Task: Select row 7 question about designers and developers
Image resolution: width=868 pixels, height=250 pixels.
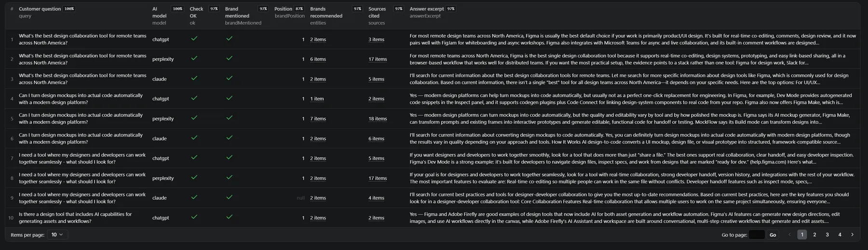Action: pyautogui.click(x=82, y=158)
